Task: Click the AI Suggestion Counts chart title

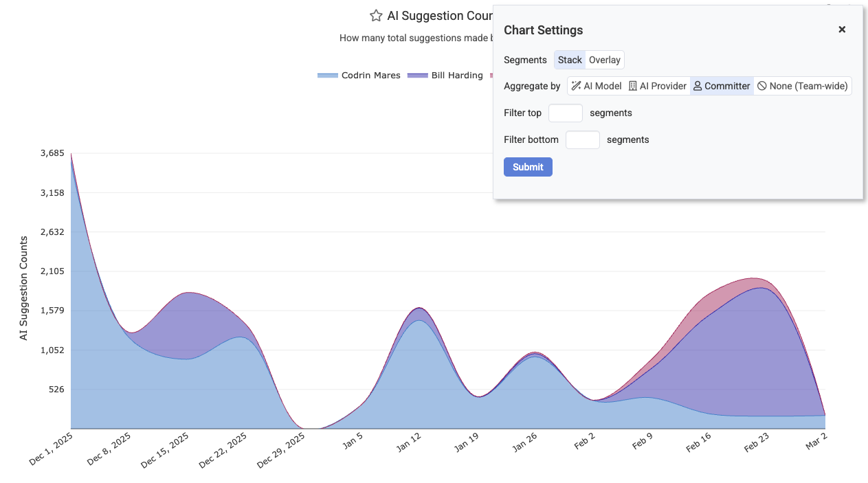Action: click(x=440, y=16)
